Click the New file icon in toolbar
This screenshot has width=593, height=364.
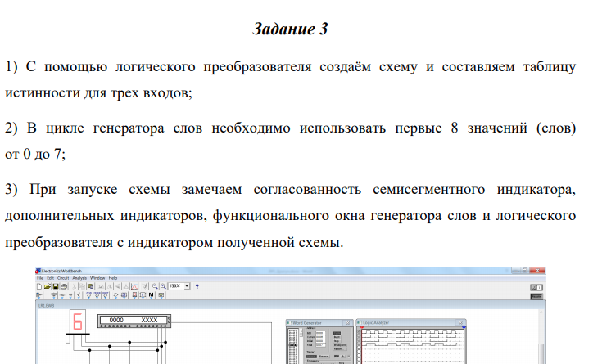[x=39, y=286]
